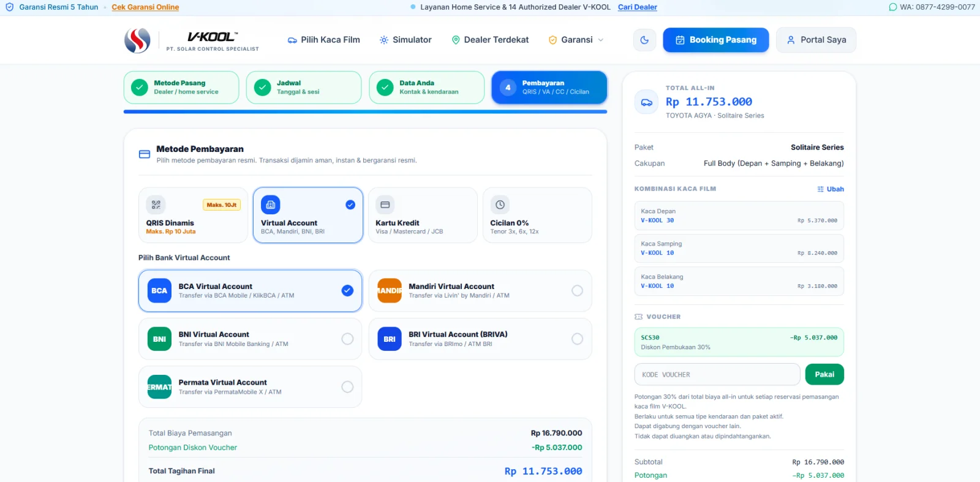Click the QRIS Dinamis QR code icon

pos(156,205)
